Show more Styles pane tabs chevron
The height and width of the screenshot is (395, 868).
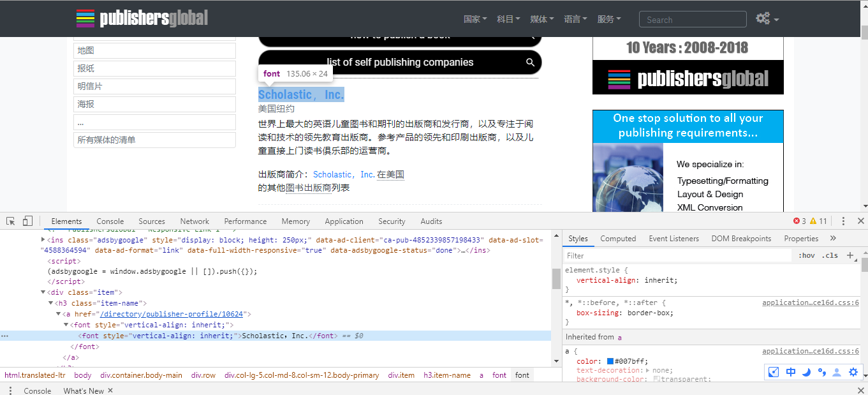point(833,239)
